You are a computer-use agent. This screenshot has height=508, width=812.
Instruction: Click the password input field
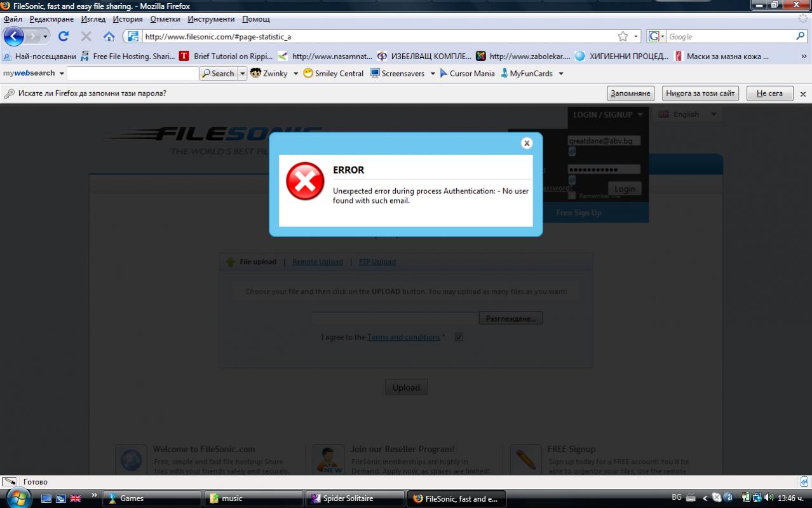[604, 169]
